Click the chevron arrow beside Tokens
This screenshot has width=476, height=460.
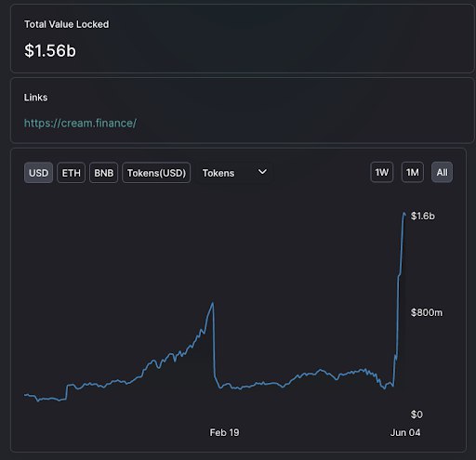(x=262, y=172)
